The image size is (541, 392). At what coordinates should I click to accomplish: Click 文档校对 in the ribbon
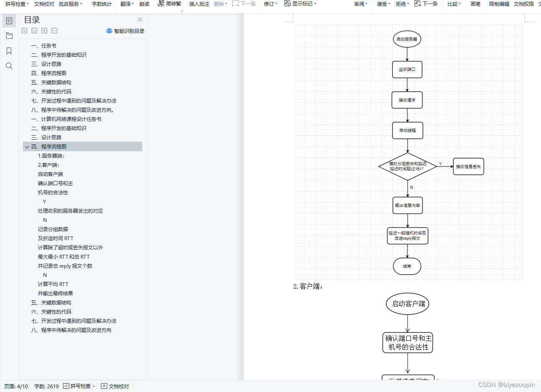44,4
